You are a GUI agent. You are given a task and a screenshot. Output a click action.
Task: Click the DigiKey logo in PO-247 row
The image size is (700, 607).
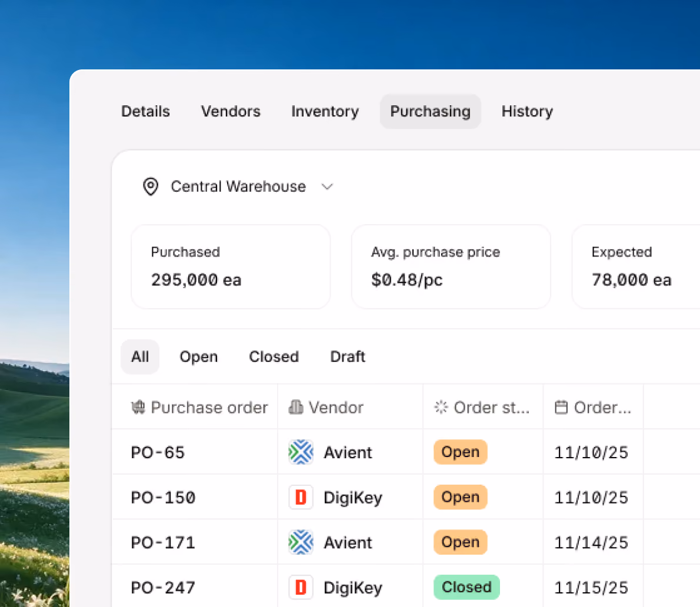click(301, 588)
